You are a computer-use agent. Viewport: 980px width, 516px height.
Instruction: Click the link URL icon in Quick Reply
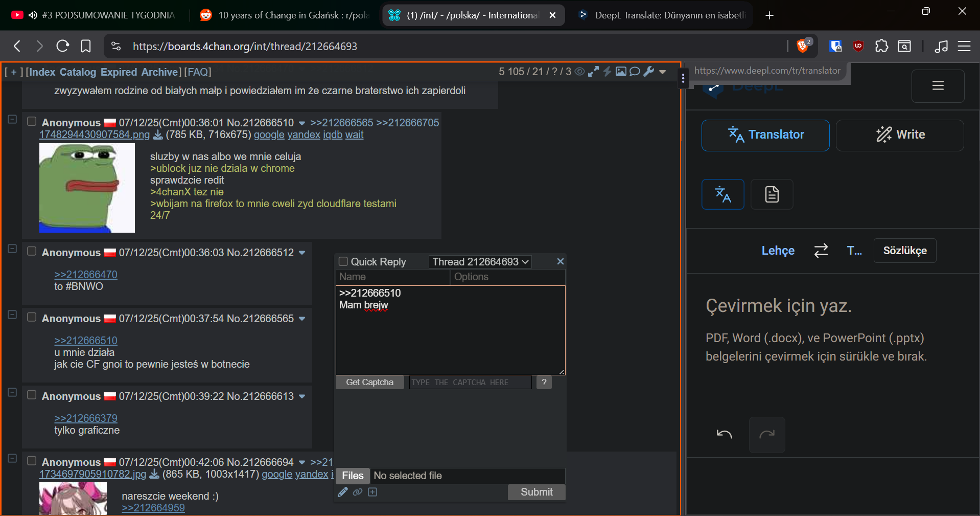(358, 492)
